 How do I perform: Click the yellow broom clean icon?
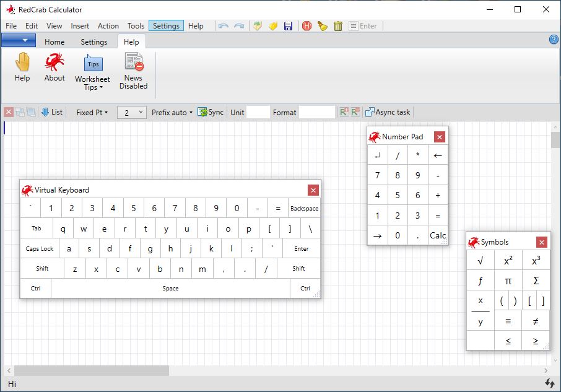tap(323, 26)
